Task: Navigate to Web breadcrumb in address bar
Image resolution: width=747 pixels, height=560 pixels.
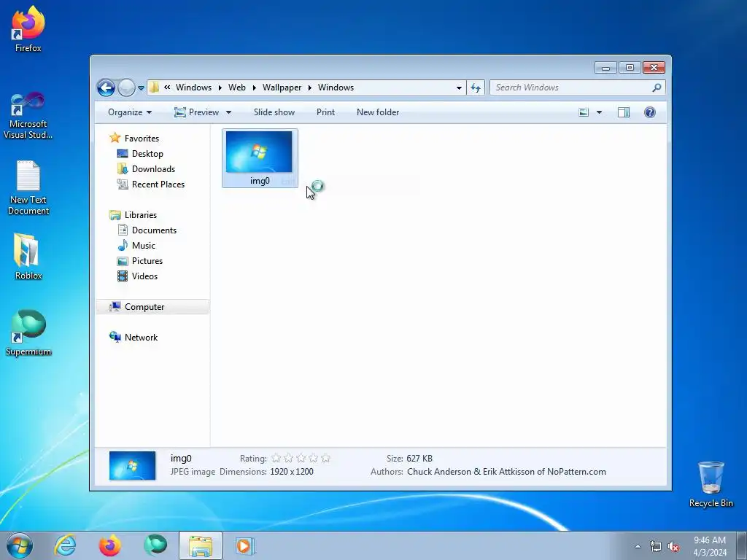Action: point(237,87)
